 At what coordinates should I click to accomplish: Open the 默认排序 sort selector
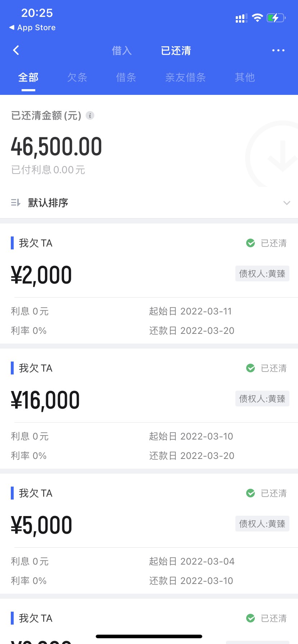click(149, 203)
